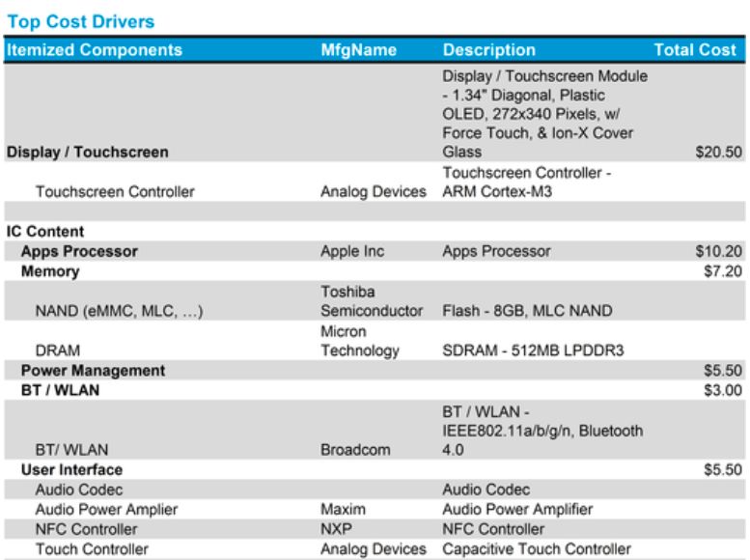Click 'Flash - 8GB, MLC NAND' description
This screenshot has width=750, height=560.
[x=527, y=311]
